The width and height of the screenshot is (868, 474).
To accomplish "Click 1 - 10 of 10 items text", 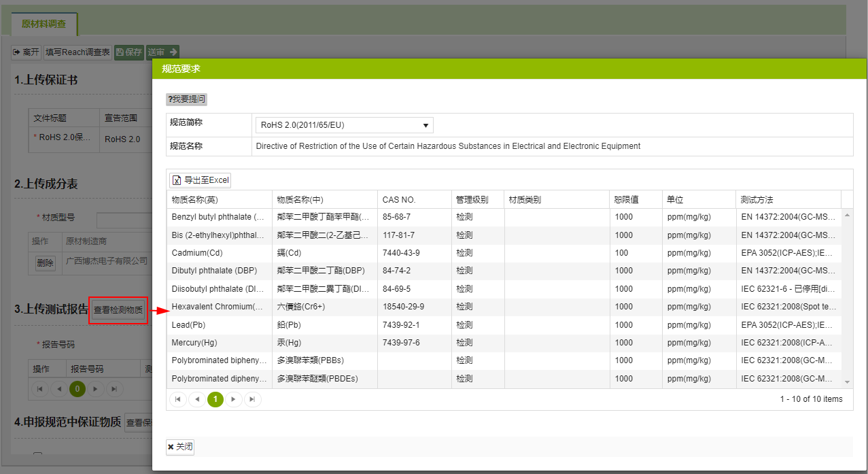I will (x=811, y=399).
